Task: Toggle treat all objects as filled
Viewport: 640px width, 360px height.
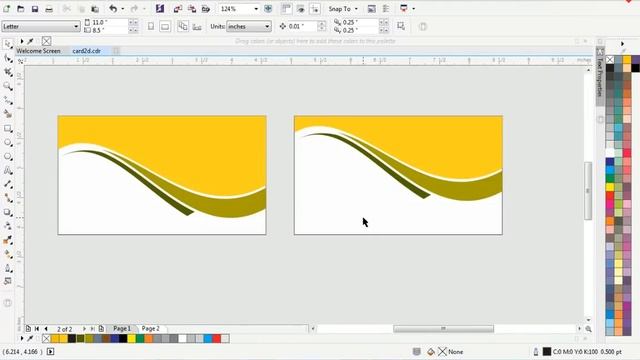Action: click(401, 26)
